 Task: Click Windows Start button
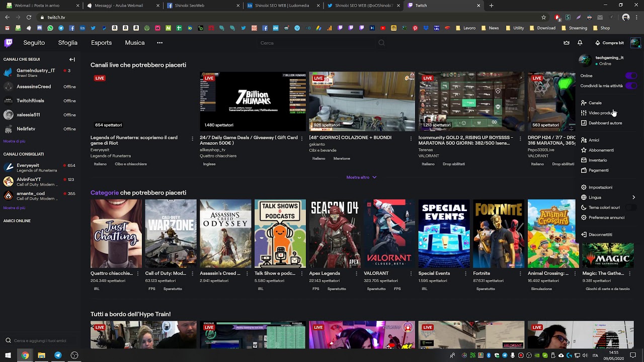[x=8, y=355]
